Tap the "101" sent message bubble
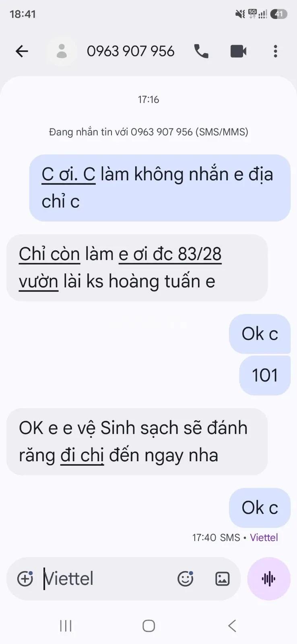Screen dimensions: 297x644 pos(265,375)
